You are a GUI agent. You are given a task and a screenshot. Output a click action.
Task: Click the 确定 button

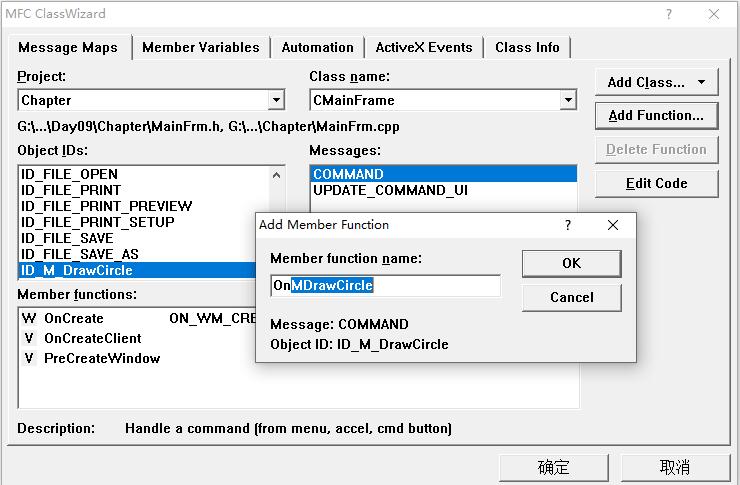coord(554,468)
